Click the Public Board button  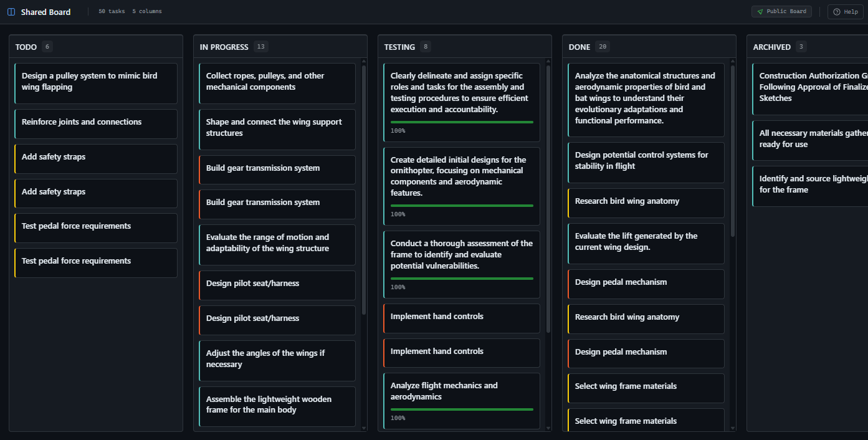pos(781,11)
